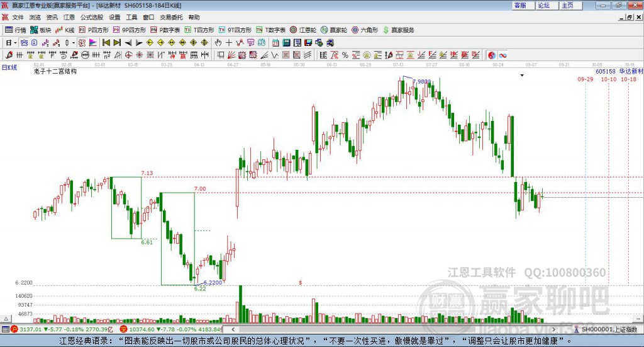Image resolution: width=644 pixels, height=347 pixels.
Task: Open the T四方形 time square
Action: (x=199, y=30)
